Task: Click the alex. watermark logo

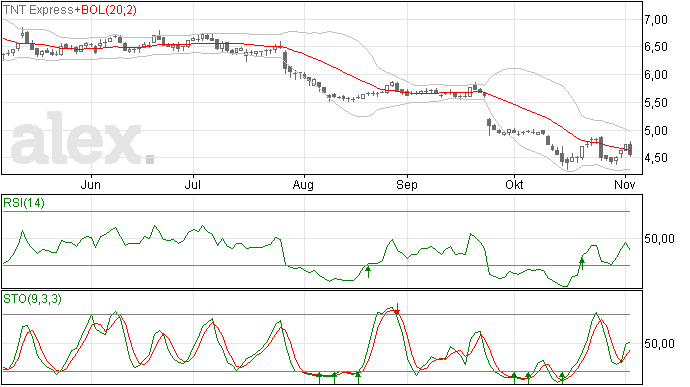Action: point(82,139)
